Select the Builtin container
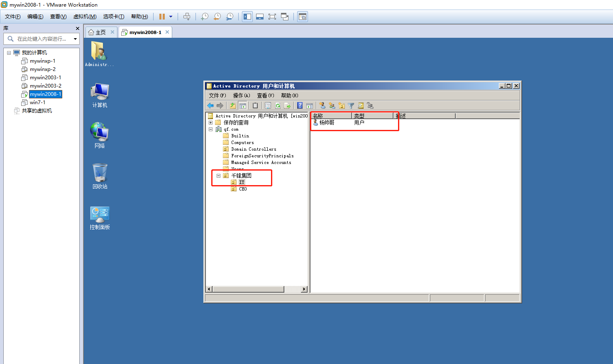613x364 pixels. coord(240,136)
